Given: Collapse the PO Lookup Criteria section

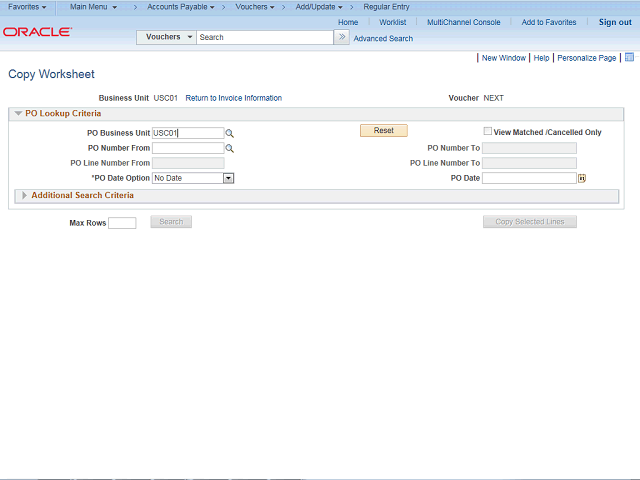Looking at the screenshot, I should click(x=18, y=113).
